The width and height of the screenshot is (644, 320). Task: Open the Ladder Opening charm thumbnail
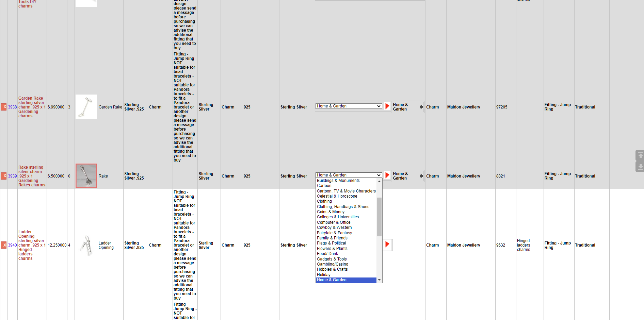[x=86, y=245]
